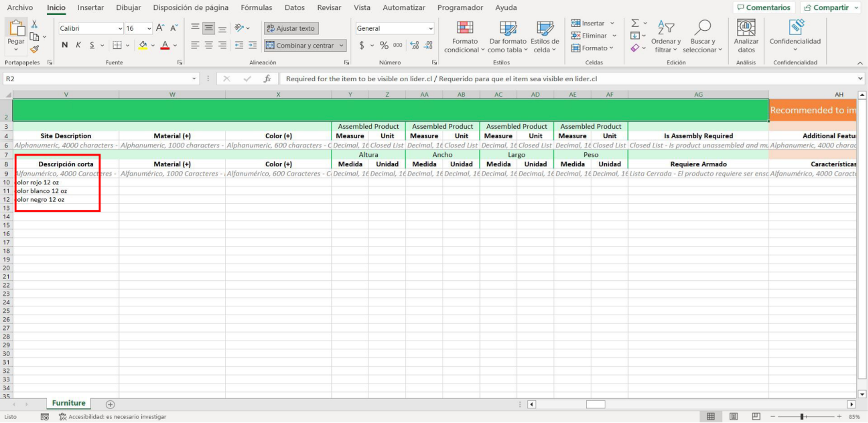The height and width of the screenshot is (423, 868).
Task: Open the Calibri font name dropdown
Action: click(x=120, y=29)
